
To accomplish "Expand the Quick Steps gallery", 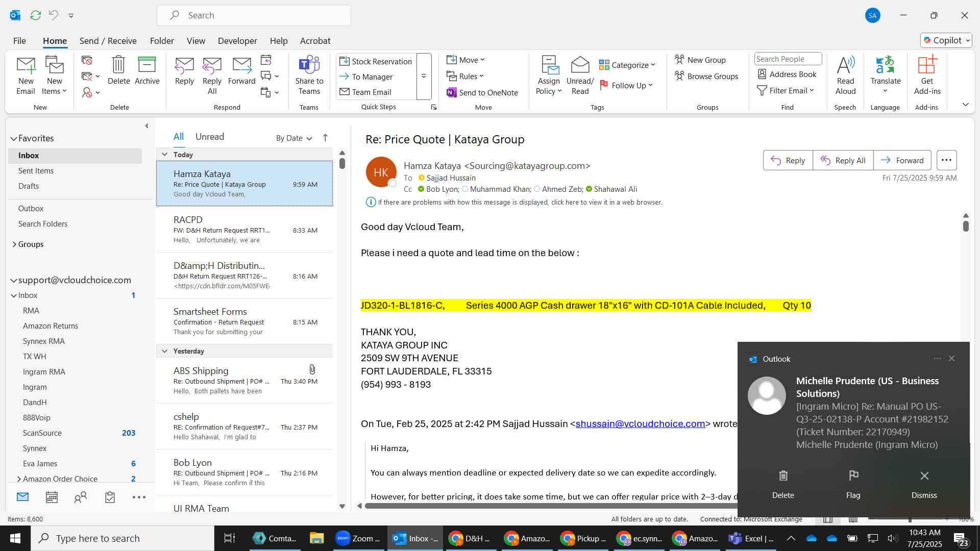I will tap(424, 76).
